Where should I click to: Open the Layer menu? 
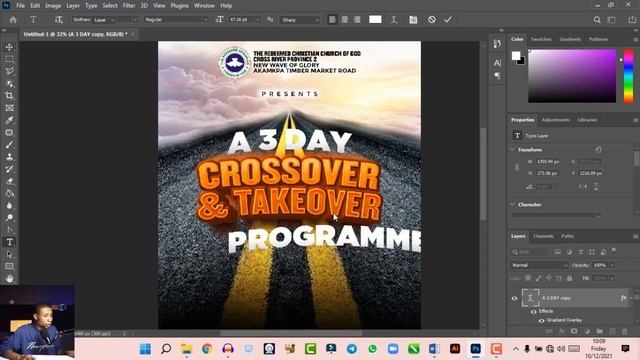click(73, 6)
